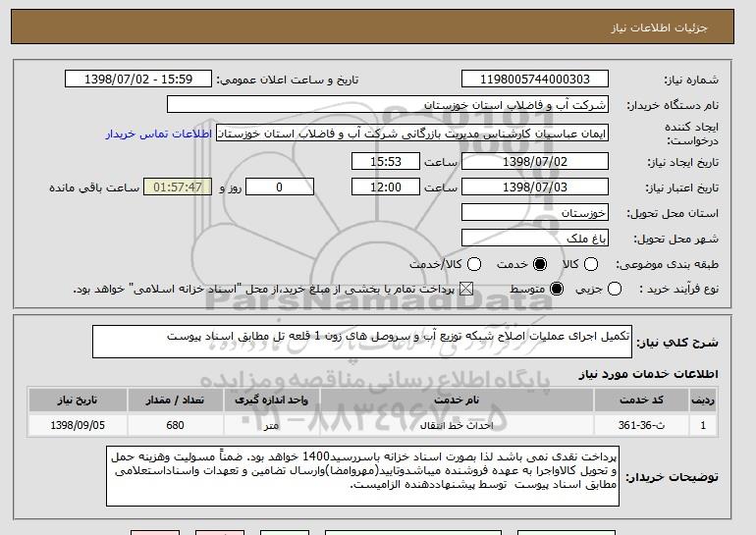This screenshot has width=756, height=535.
Task: Click service name cell احداث خط انتقال
Action: [x=457, y=425]
